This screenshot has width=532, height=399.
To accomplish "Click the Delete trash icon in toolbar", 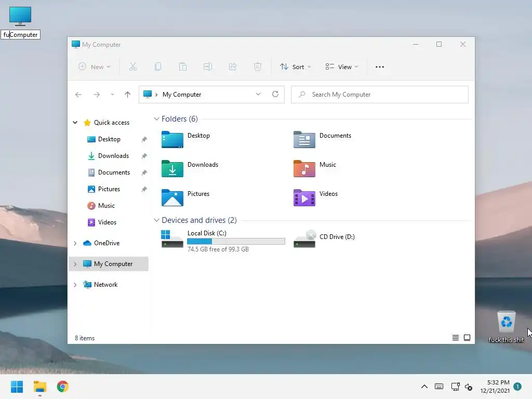I will pyautogui.click(x=258, y=67).
